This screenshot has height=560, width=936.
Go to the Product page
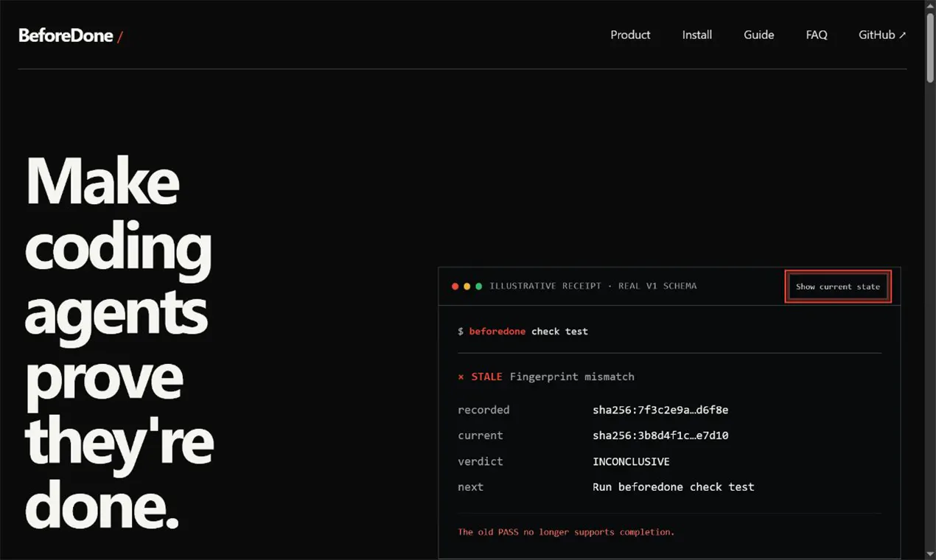(630, 35)
